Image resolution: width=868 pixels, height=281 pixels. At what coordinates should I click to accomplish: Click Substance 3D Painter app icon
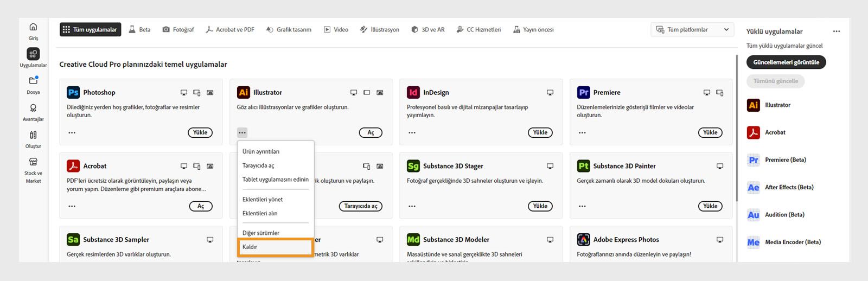click(x=584, y=166)
